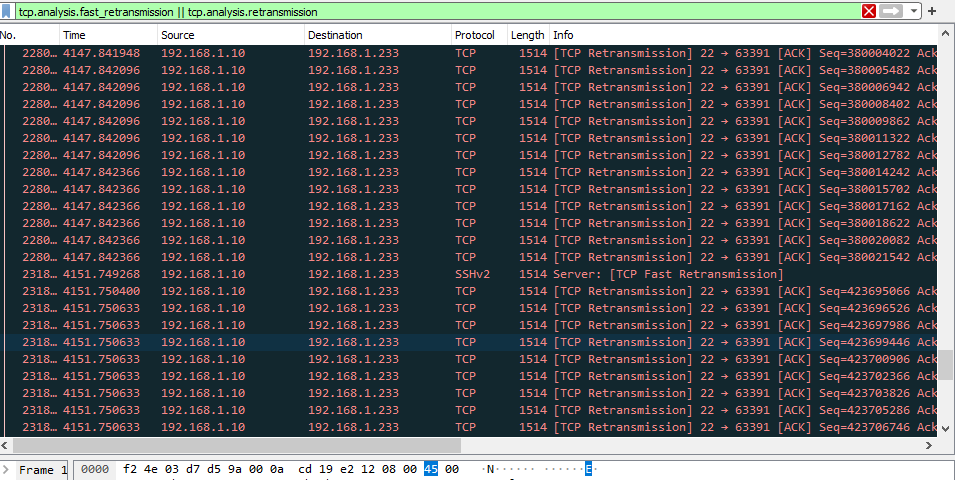Image resolution: width=955 pixels, height=480 pixels.
Task: Click highlighted hex byte 45 in bytes pane
Action: (431, 470)
